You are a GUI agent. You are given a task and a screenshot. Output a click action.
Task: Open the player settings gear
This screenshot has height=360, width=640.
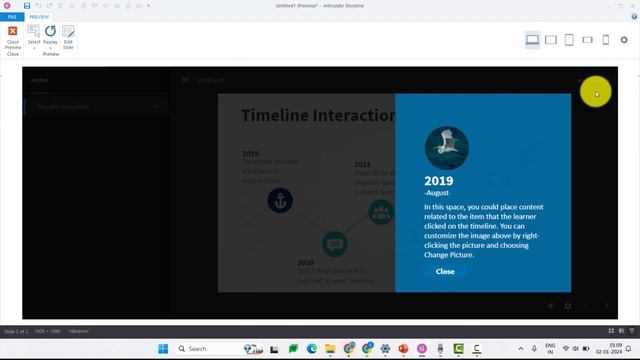coord(568,306)
